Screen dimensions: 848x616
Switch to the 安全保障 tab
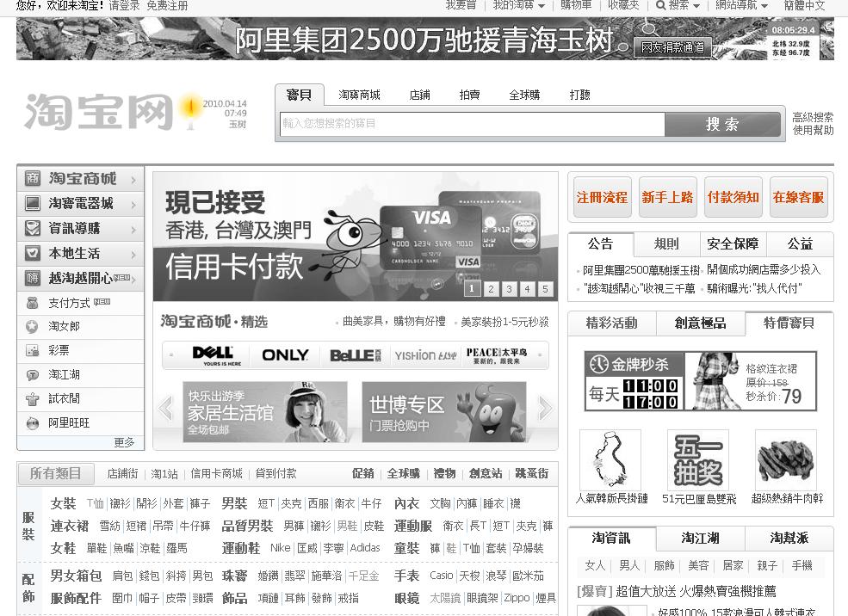[x=733, y=244]
